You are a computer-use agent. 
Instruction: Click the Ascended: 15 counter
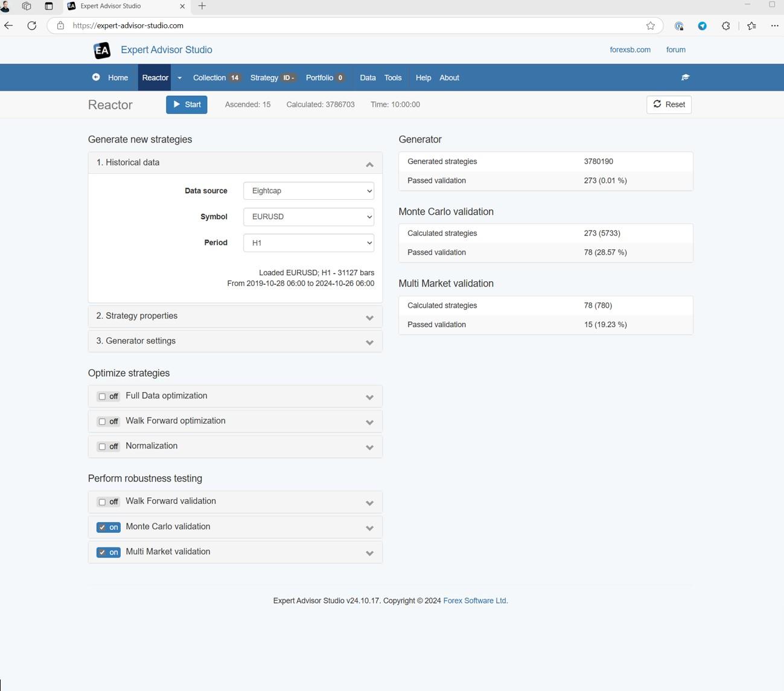pyautogui.click(x=247, y=104)
